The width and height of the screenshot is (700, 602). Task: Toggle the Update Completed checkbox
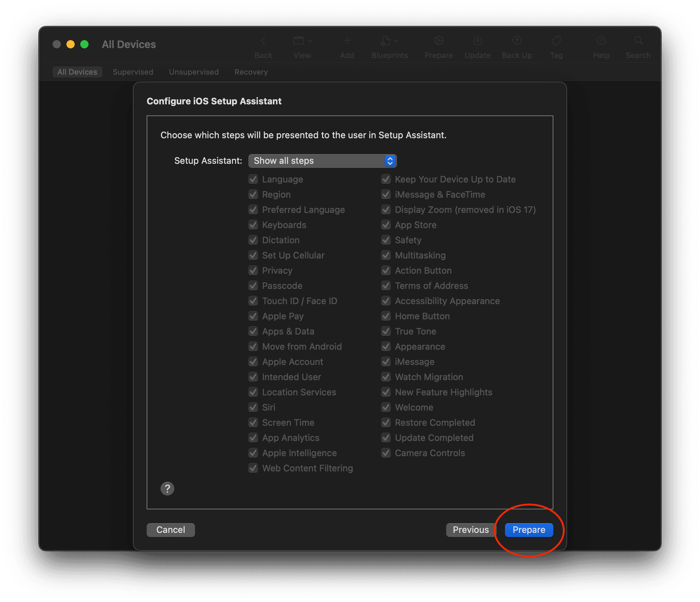386,438
